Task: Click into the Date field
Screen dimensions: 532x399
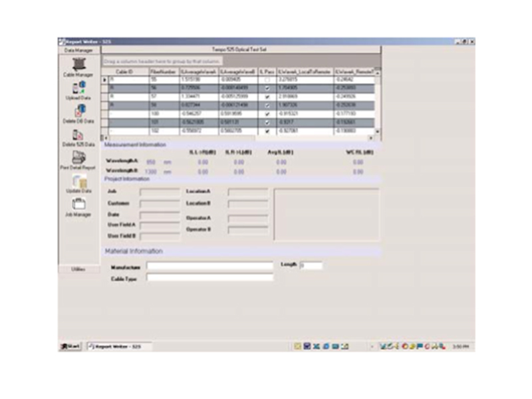Action: (x=160, y=215)
